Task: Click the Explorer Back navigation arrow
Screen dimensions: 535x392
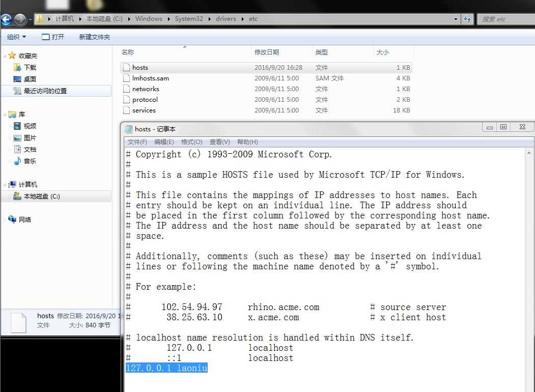Action: click(x=6, y=19)
